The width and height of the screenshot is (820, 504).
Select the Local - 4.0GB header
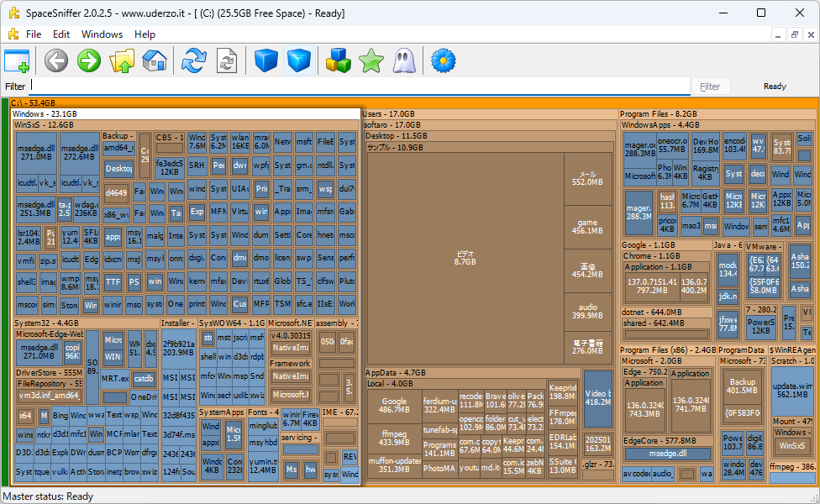[x=456, y=384]
